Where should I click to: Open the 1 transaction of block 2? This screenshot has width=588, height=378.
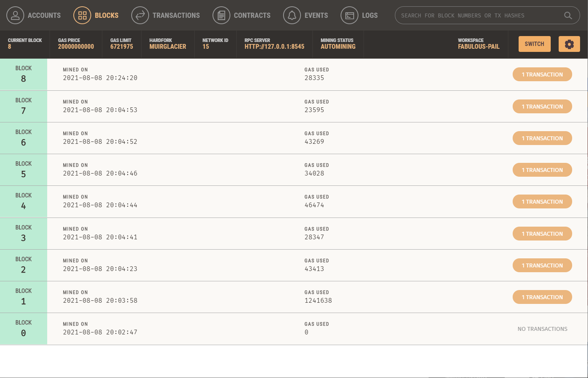click(x=542, y=265)
